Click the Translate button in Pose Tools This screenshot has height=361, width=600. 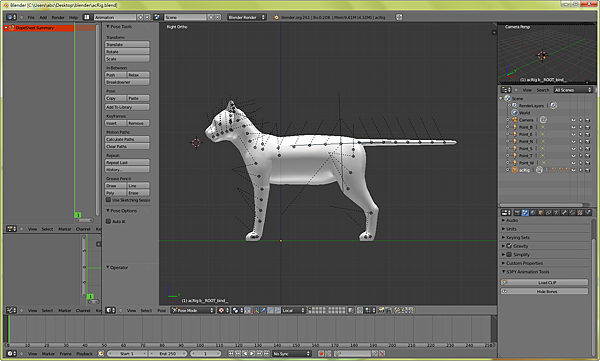127,44
